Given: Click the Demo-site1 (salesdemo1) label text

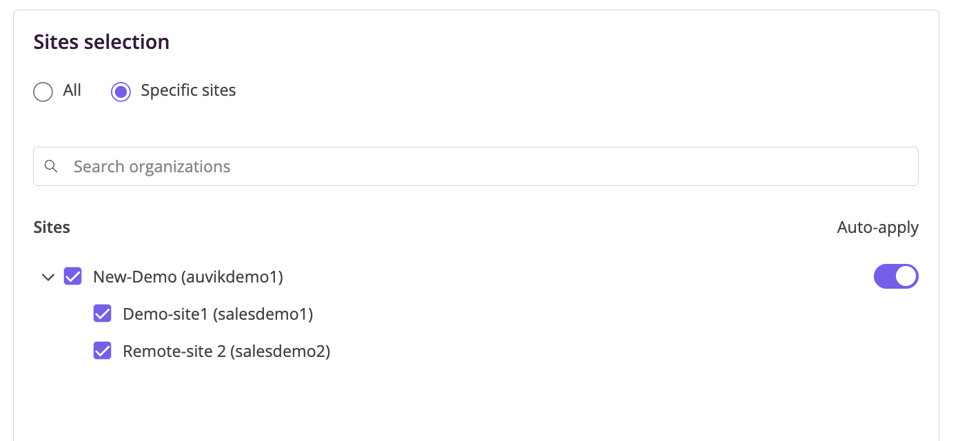Looking at the screenshot, I should click(x=218, y=314).
